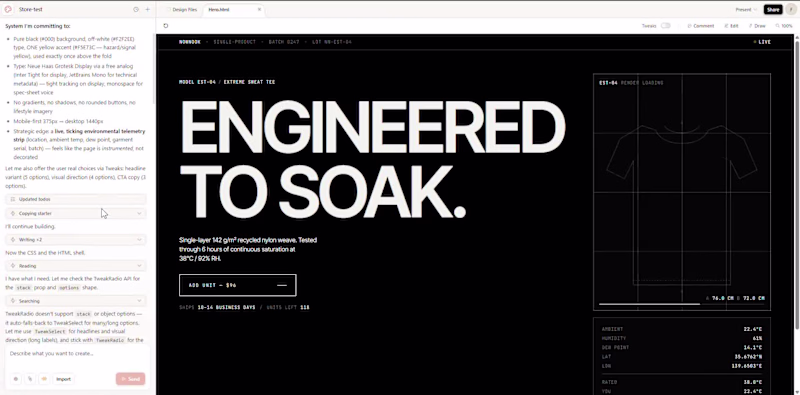Screen dimensions: 800x395
Task: Click the attach file paperclip icon
Action: pyautogui.click(x=30, y=379)
